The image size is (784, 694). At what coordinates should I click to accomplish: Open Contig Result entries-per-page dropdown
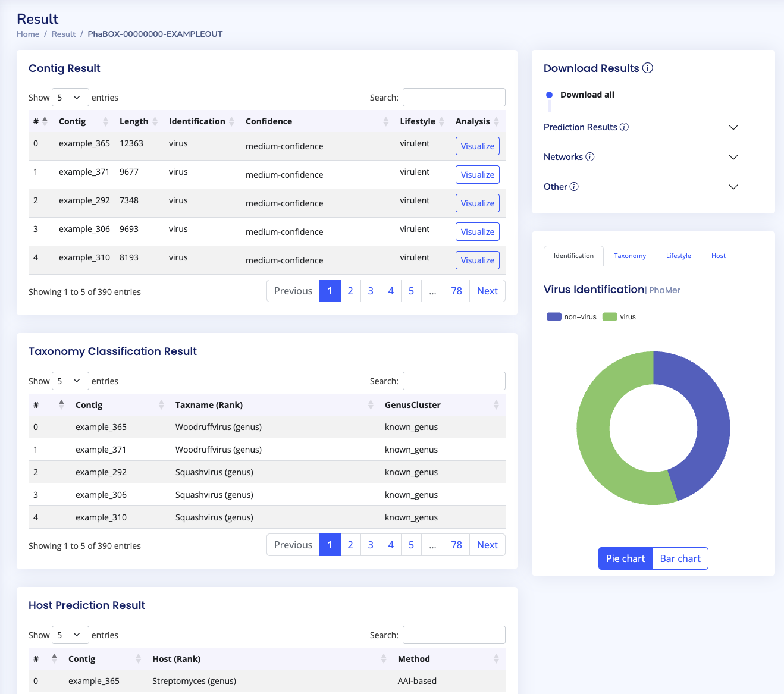[x=70, y=97]
